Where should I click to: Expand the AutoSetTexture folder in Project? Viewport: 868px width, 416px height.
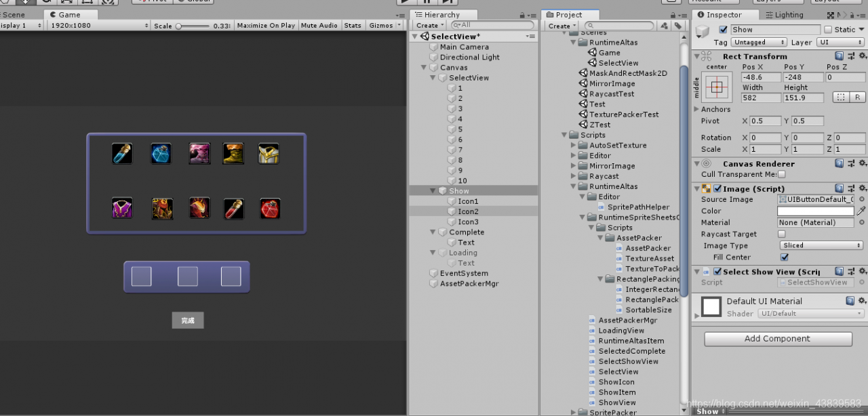(x=574, y=145)
